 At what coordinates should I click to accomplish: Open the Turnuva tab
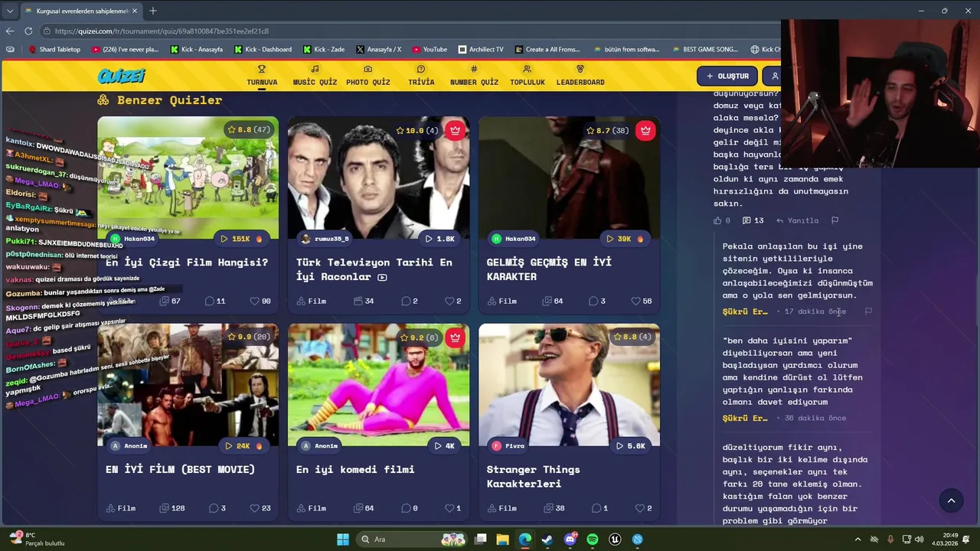[x=262, y=76]
